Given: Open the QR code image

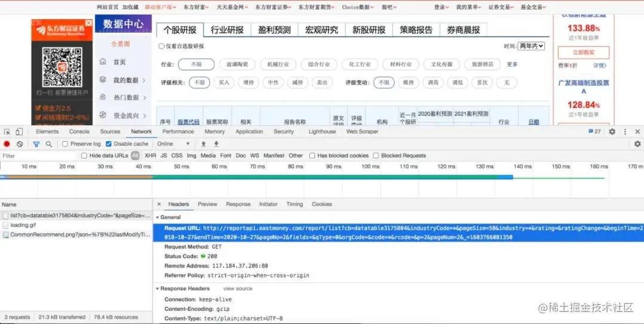Looking at the screenshot, I should 62,67.
